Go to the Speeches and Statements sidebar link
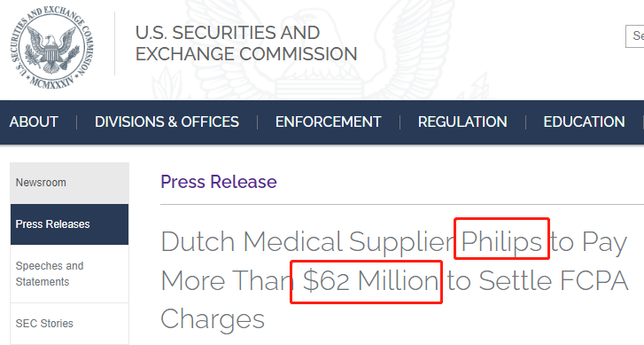 tap(69, 274)
